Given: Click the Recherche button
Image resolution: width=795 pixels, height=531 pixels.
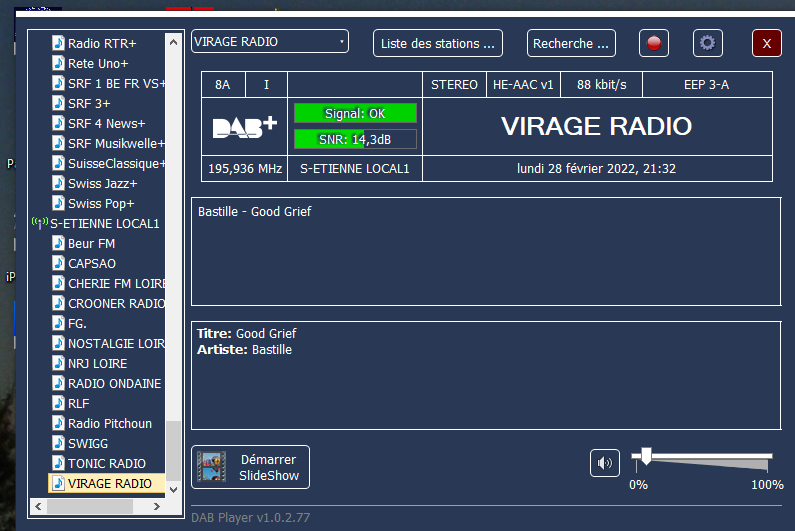Looking at the screenshot, I should (x=571, y=43).
